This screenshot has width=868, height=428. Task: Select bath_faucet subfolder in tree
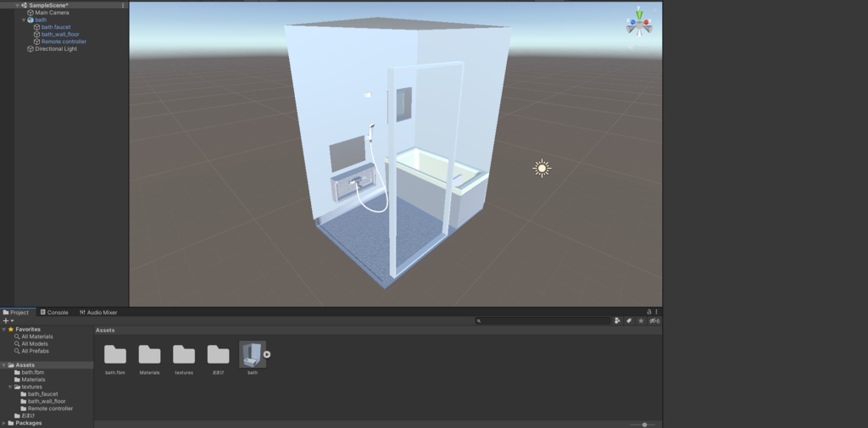[x=42, y=393]
